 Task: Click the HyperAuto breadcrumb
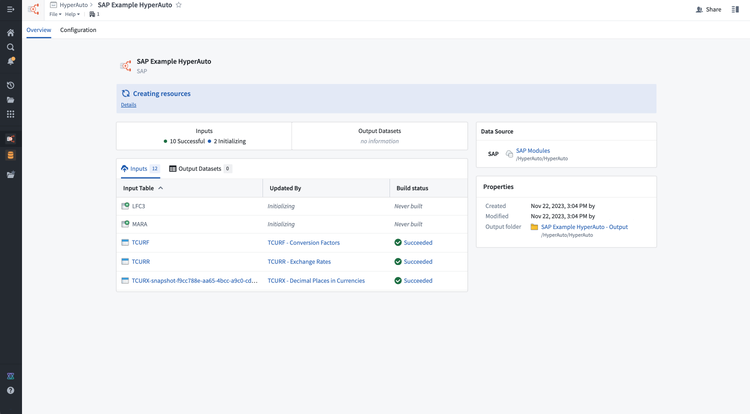(x=73, y=5)
